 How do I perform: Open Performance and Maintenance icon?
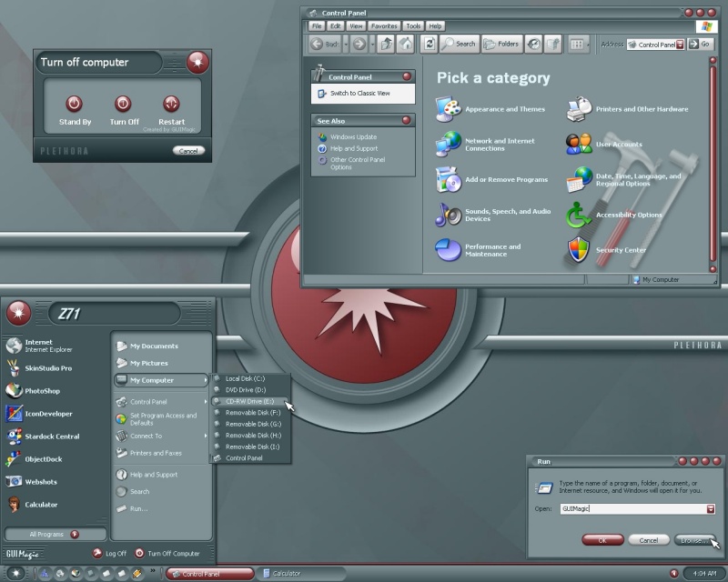[x=448, y=250]
